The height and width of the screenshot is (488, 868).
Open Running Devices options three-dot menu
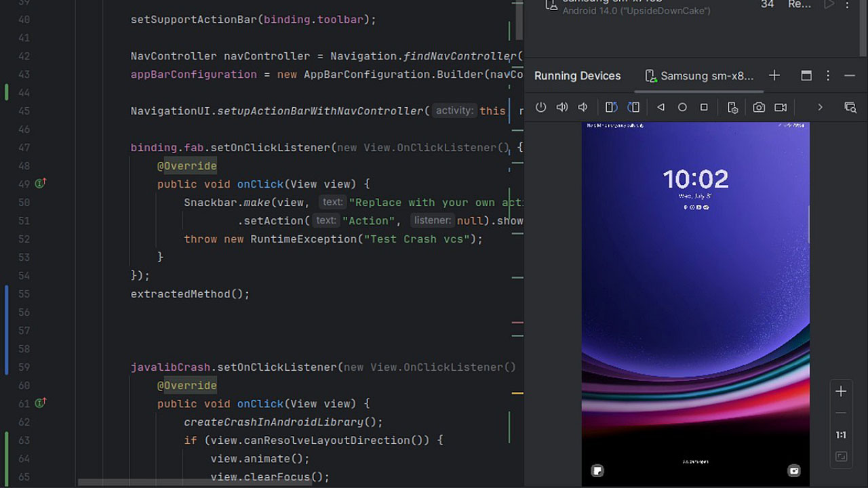point(828,76)
